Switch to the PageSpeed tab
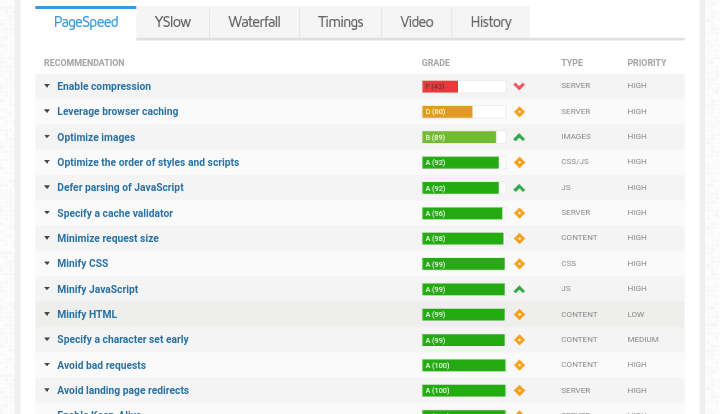 [86, 22]
